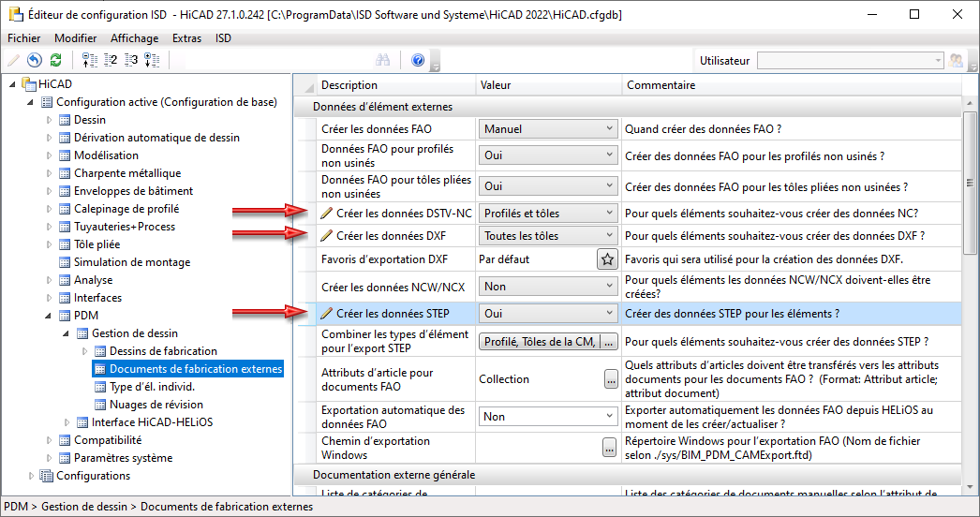Screen dimensions: 980x517
Task: Click the Description column header
Action: [396, 85]
